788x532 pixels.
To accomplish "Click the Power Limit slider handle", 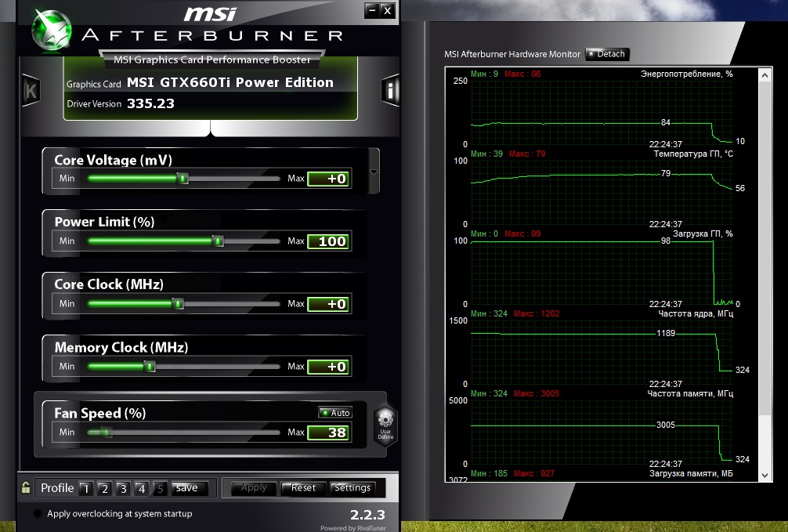I will pyautogui.click(x=219, y=241).
